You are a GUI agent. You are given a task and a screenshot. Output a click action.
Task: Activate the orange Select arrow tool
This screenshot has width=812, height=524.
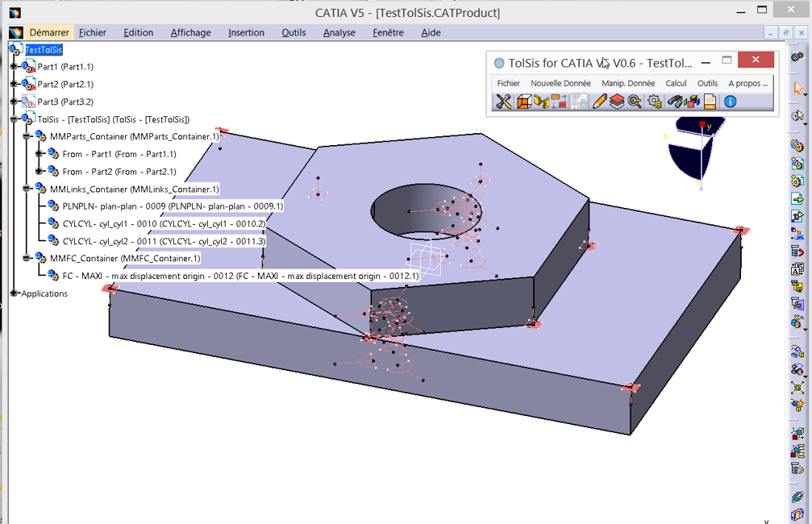[x=797, y=88]
